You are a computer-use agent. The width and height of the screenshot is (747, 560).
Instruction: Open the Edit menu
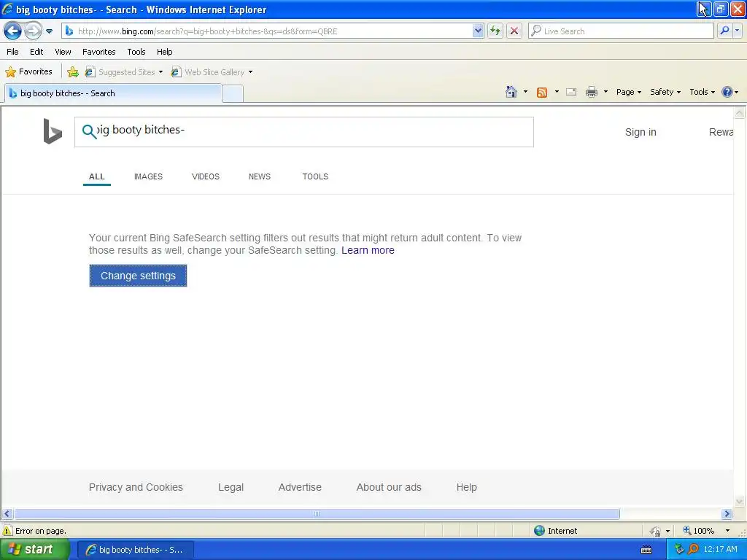[x=36, y=52]
